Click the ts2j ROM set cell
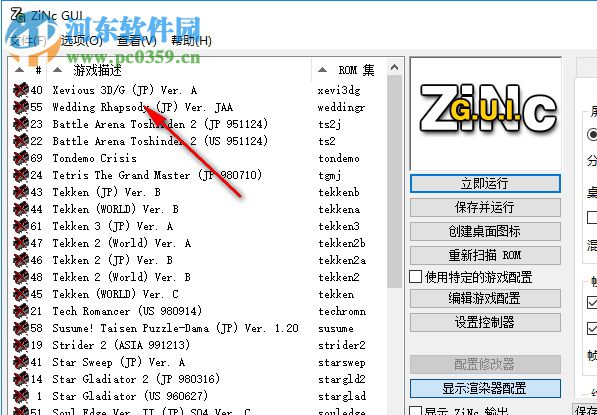Viewport: 597px width, 415px height. 329,124
